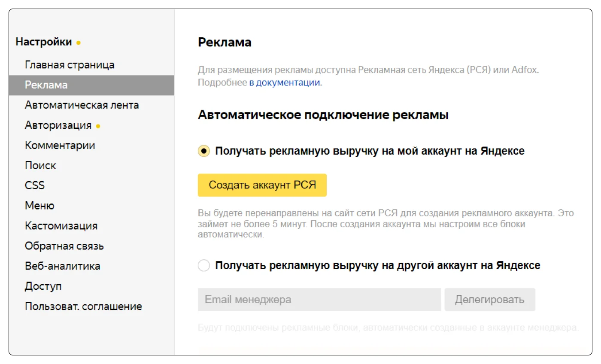Viewport: 601px width, 364px height.
Task: Follow the 'в документации' link
Action: 285,83
